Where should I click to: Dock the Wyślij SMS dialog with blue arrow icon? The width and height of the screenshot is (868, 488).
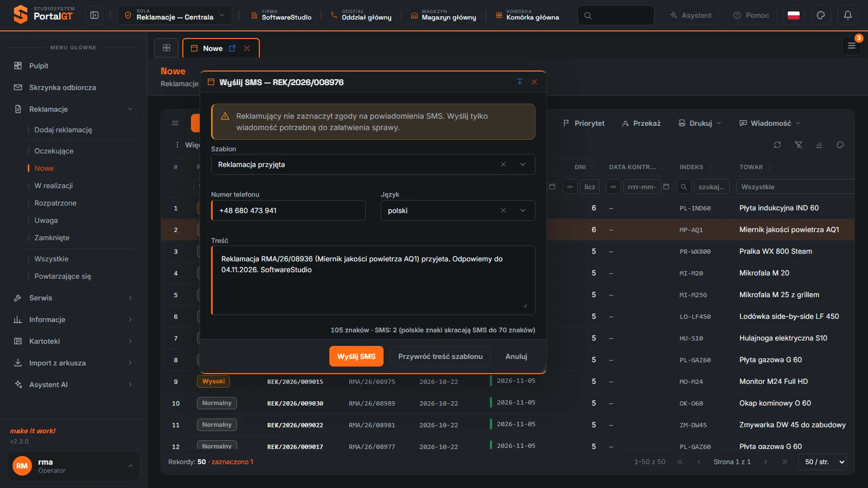click(x=520, y=82)
